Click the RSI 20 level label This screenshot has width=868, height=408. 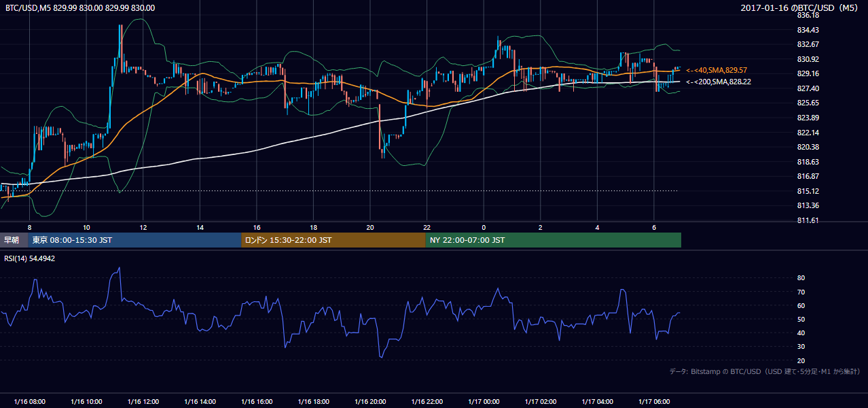(x=801, y=360)
